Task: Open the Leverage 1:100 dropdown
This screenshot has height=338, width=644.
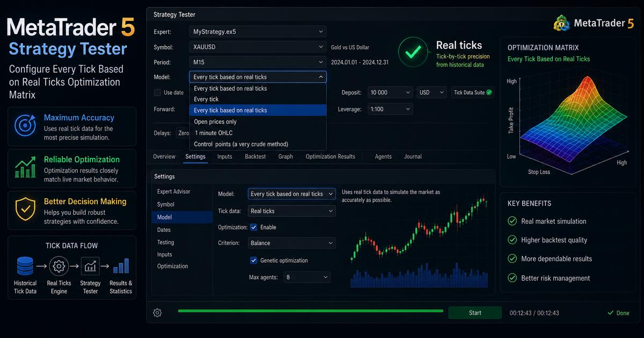Action: (x=390, y=109)
